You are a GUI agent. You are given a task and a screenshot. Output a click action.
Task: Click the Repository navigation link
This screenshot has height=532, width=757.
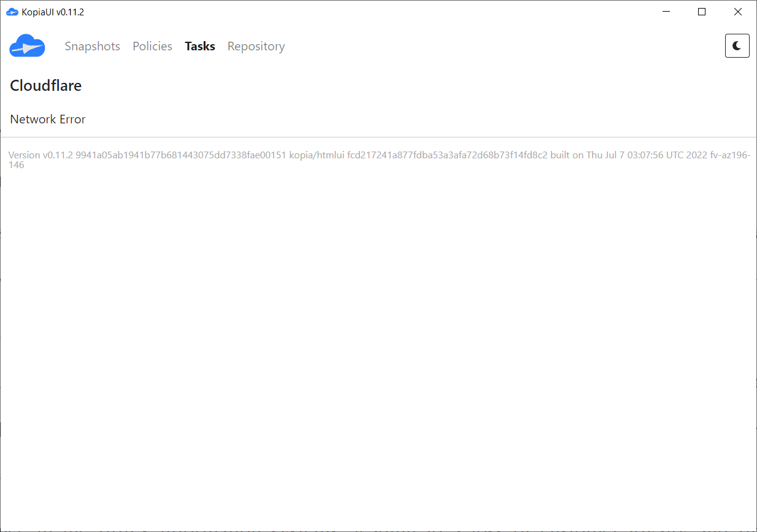pos(256,46)
